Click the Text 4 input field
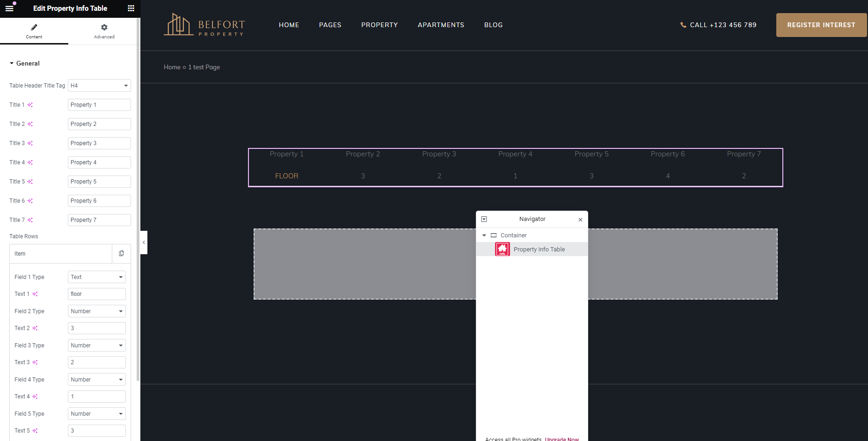The height and width of the screenshot is (441, 868). coord(97,397)
